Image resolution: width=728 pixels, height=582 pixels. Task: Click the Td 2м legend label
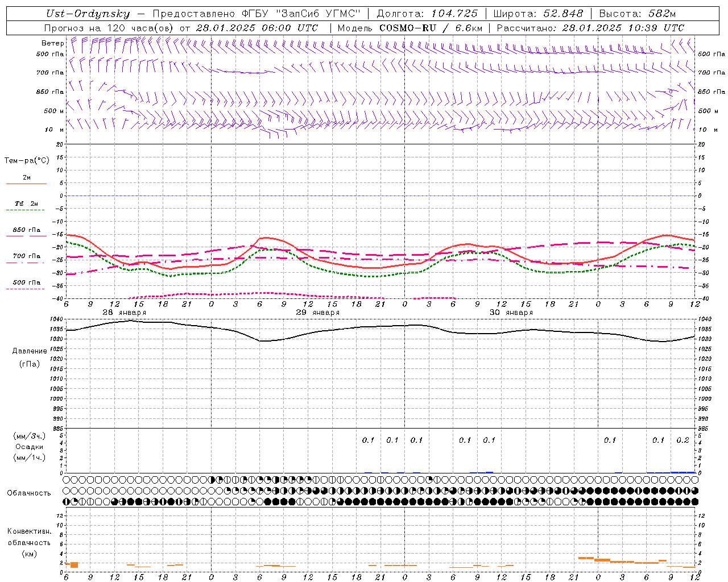[27, 203]
